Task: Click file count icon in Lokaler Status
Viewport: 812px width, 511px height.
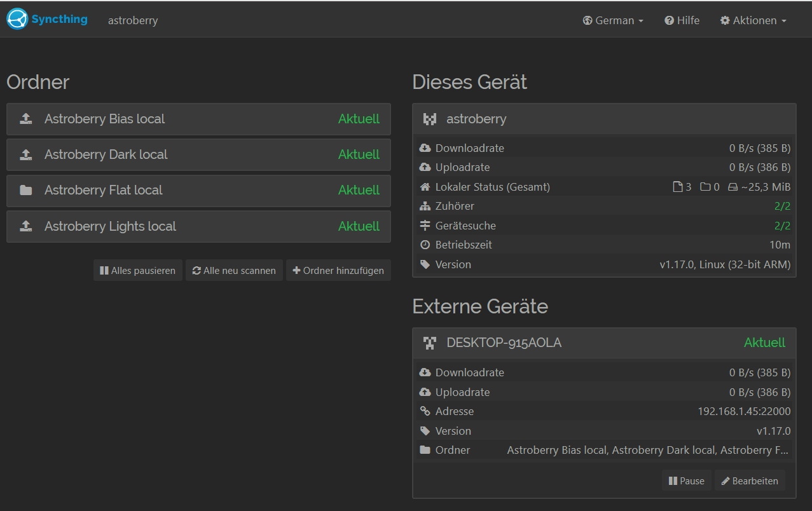Action: pyautogui.click(x=678, y=187)
